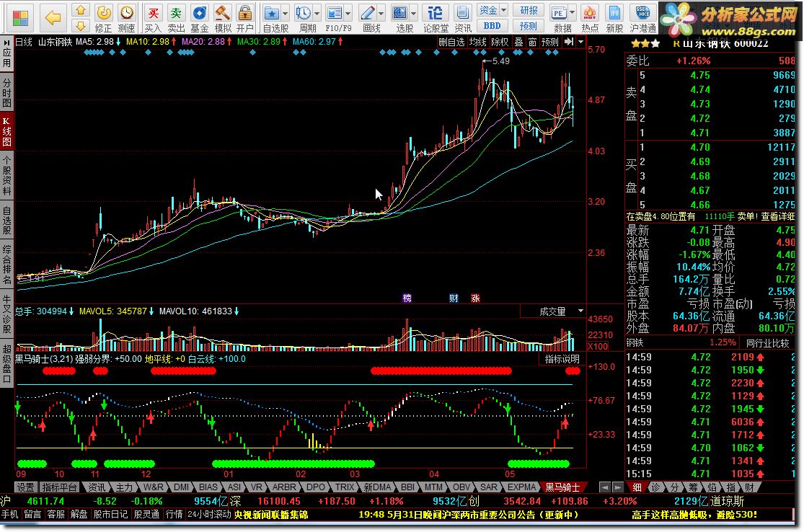Open the 指标平台 indicator platform button
Image resolution: width=804 pixels, height=532 pixels.
pos(59,487)
